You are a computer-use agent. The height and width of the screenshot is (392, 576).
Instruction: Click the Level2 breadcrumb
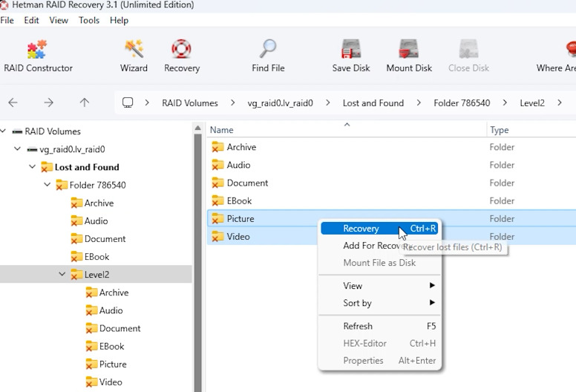[x=532, y=103]
